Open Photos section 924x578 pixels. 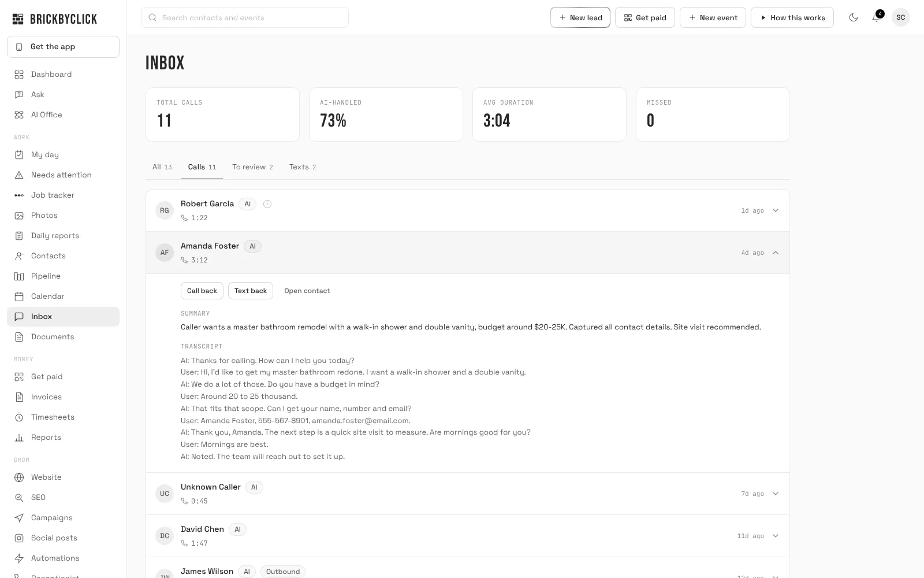[x=63, y=216]
